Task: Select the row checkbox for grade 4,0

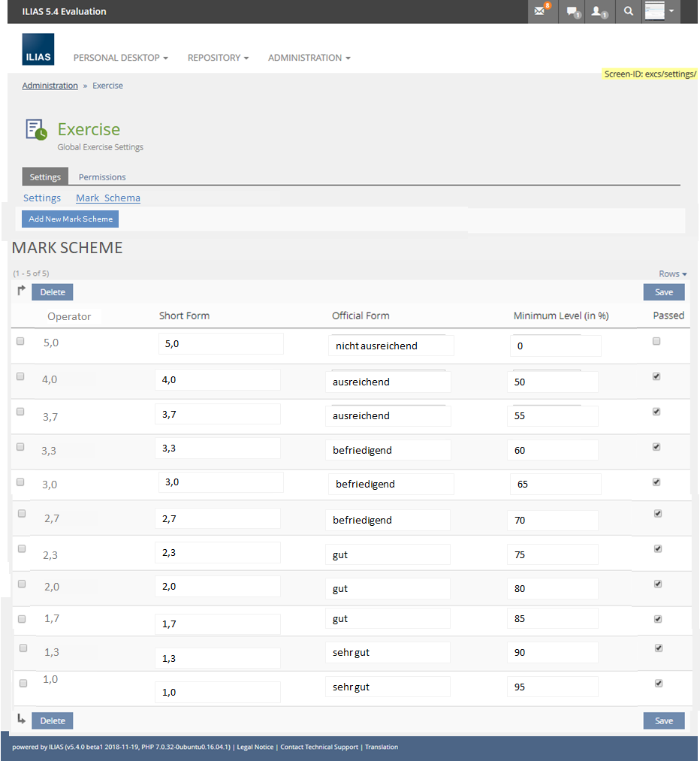Action: [x=20, y=376]
